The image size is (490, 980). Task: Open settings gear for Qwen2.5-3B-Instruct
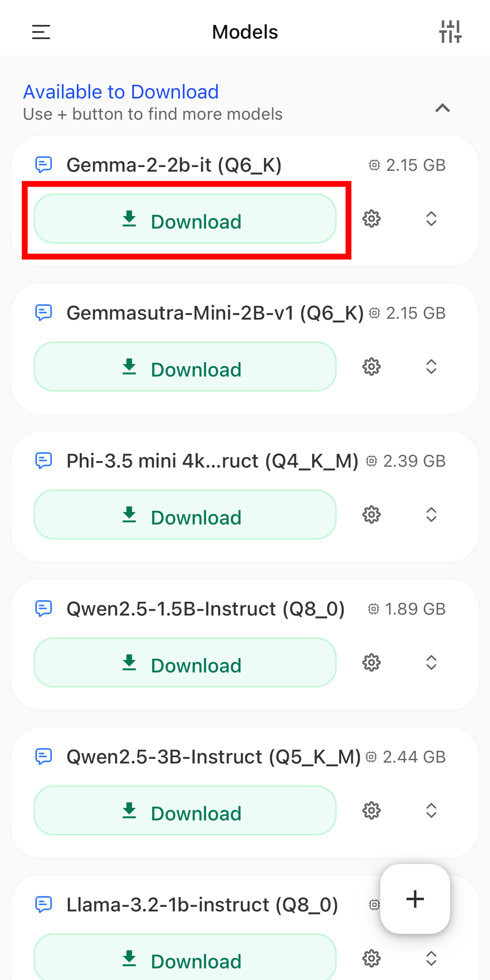coord(372,810)
